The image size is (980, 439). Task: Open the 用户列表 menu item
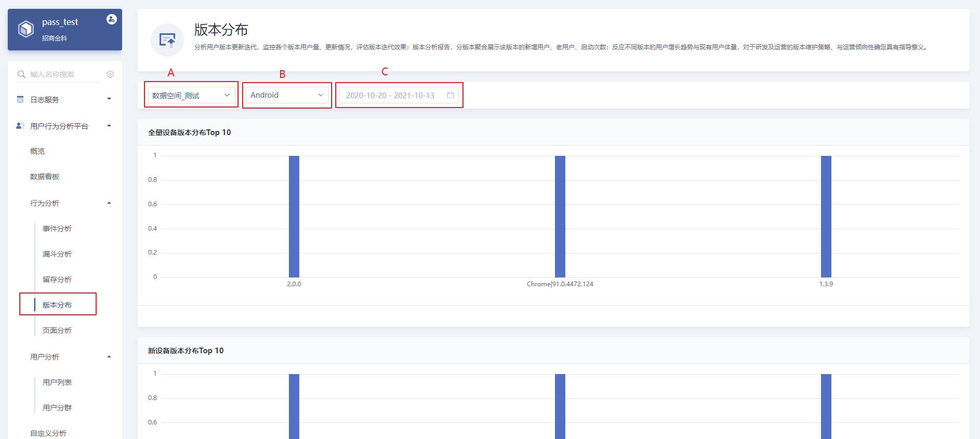pyautogui.click(x=57, y=382)
